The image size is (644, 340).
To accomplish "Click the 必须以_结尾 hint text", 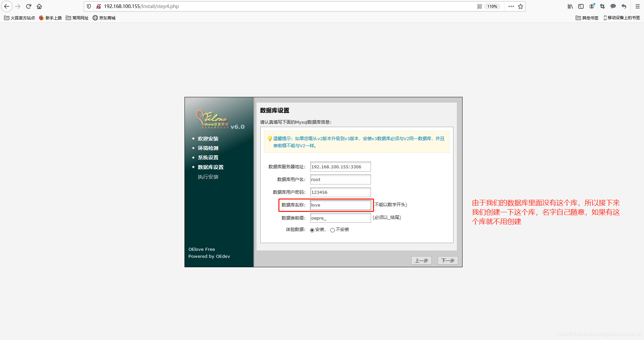I will (x=387, y=217).
